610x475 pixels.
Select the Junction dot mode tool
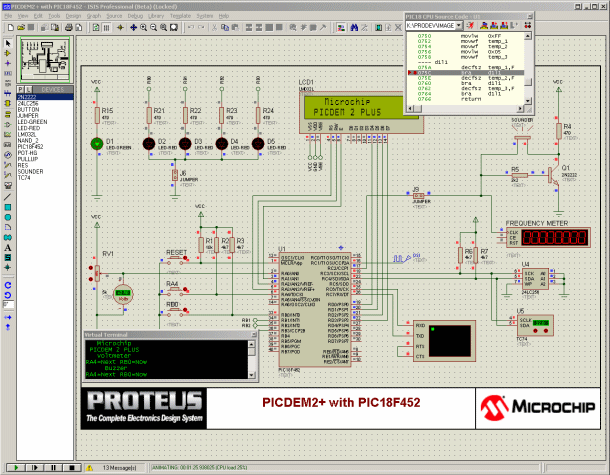pos(8,63)
